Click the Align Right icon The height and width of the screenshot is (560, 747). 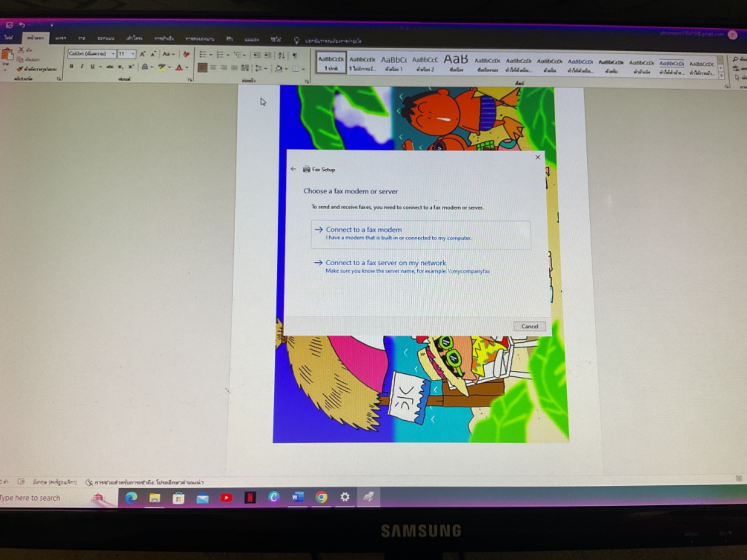[x=224, y=68]
